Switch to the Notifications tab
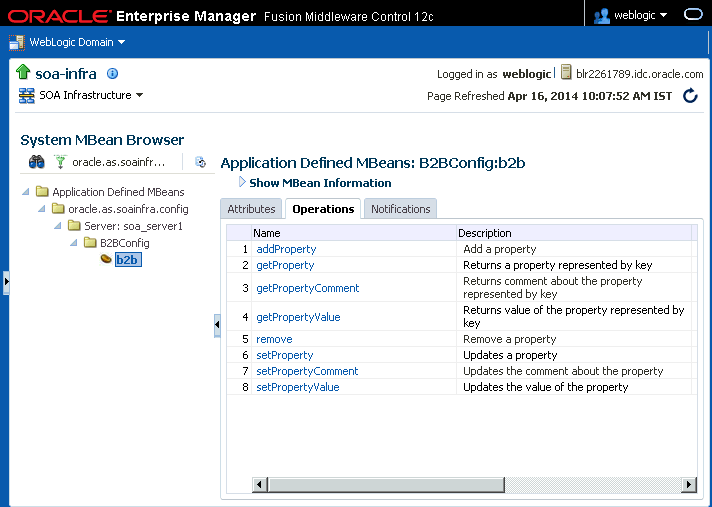Viewport: 712px width, 507px height. pos(400,209)
